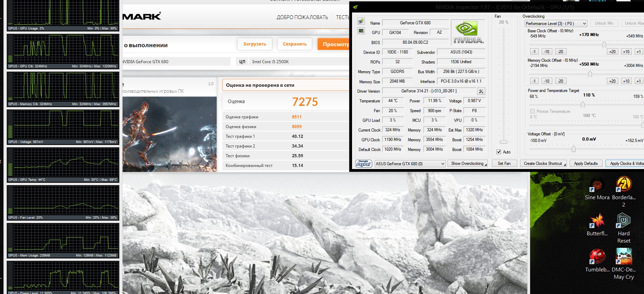This screenshot has height=294, width=644.
Task: Open the sensor monitoring graph icon
Action: (x=361, y=31)
